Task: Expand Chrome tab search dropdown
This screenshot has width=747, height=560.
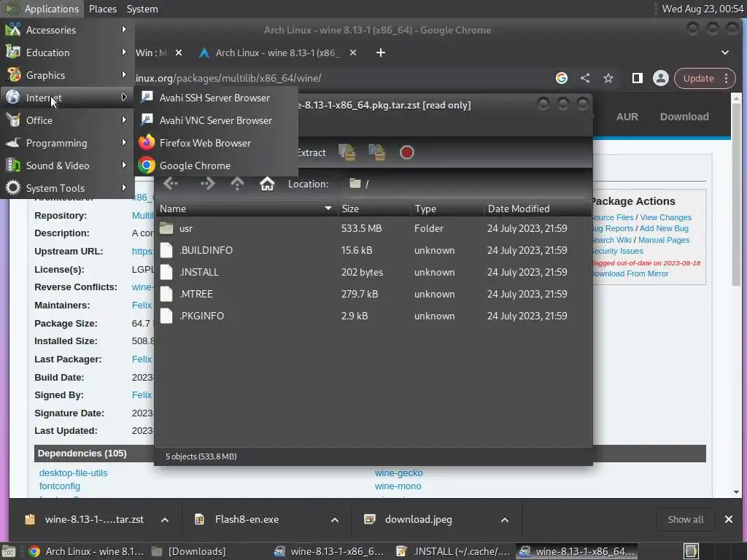Action: click(724, 52)
